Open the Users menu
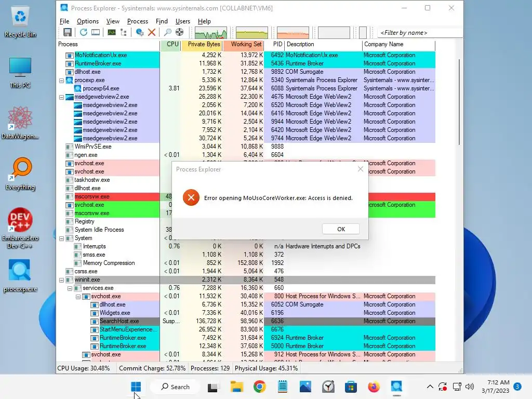The image size is (532, 399). (x=182, y=21)
